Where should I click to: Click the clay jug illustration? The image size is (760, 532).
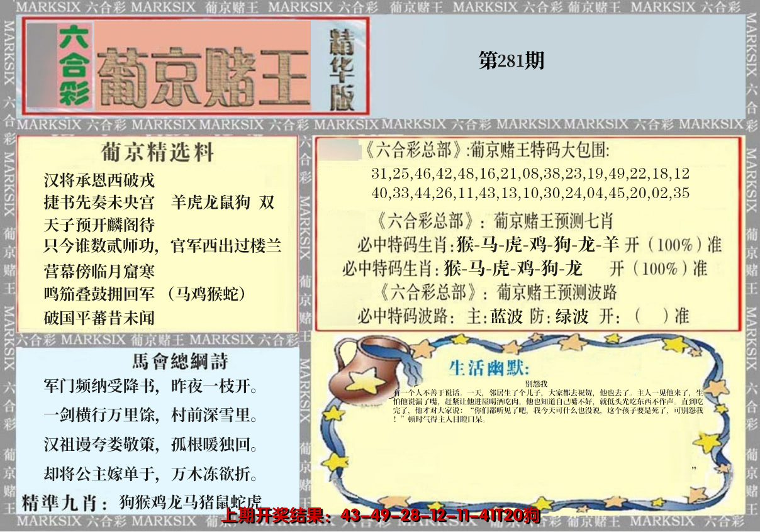pos(362,370)
